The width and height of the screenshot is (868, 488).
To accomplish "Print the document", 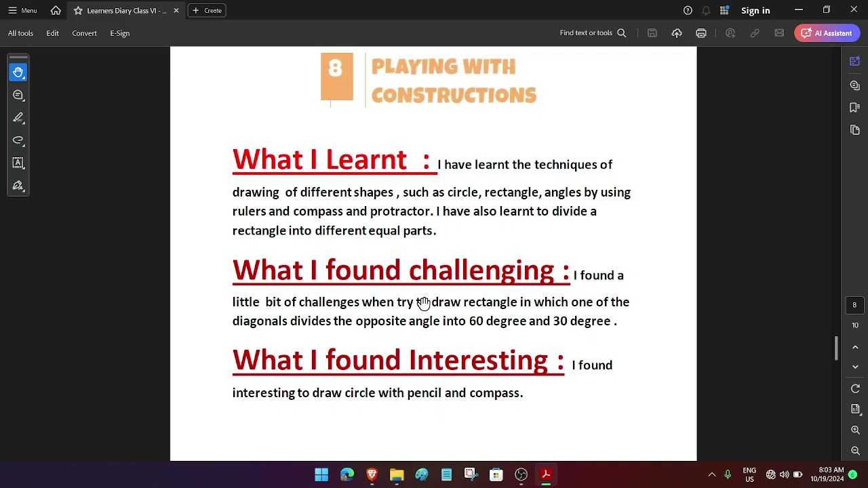I will point(701,33).
